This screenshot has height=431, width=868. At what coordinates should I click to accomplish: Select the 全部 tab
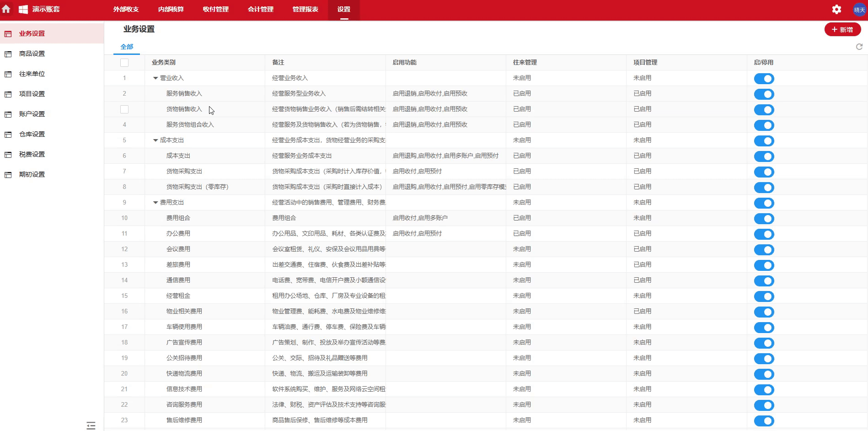click(127, 47)
